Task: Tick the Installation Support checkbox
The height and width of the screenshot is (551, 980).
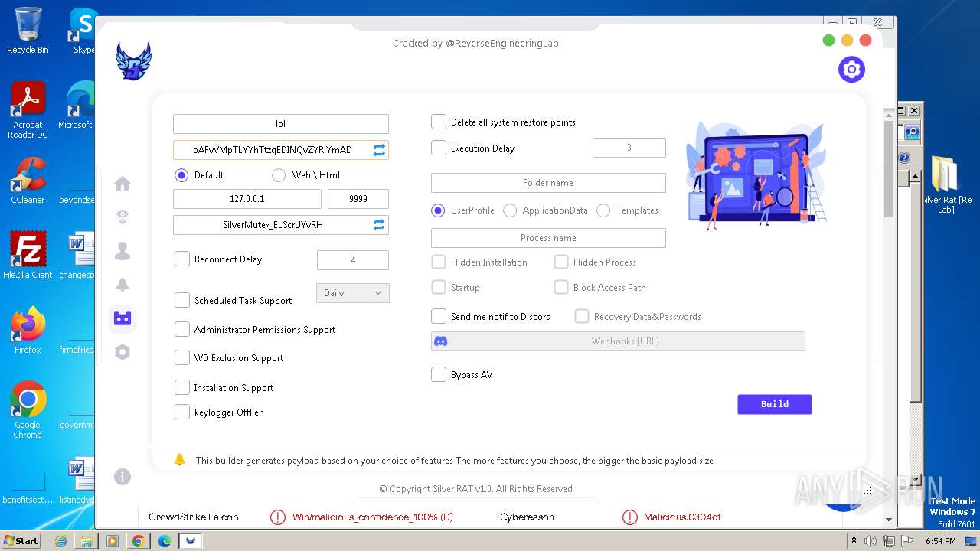Action: click(x=182, y=388)
